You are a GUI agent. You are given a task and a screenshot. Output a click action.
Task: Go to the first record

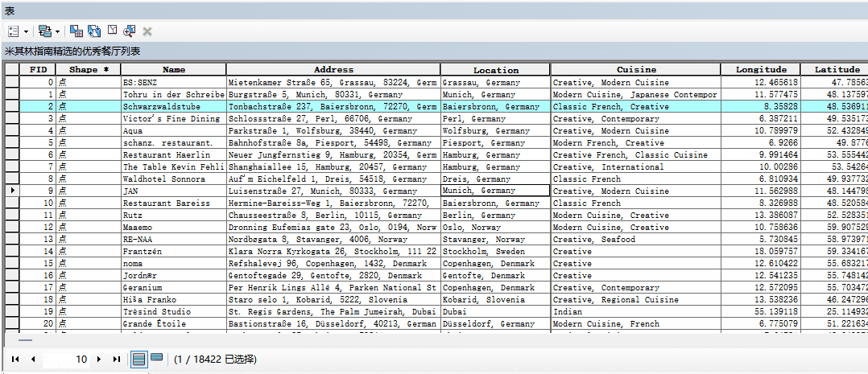[x=16, y=359]
